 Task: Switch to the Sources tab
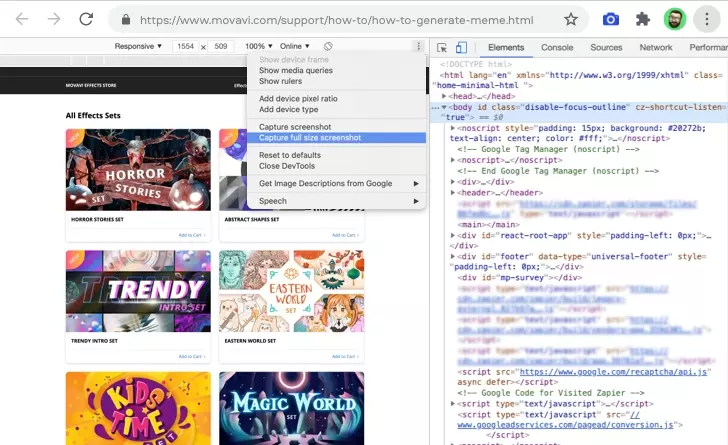[606, 47]
